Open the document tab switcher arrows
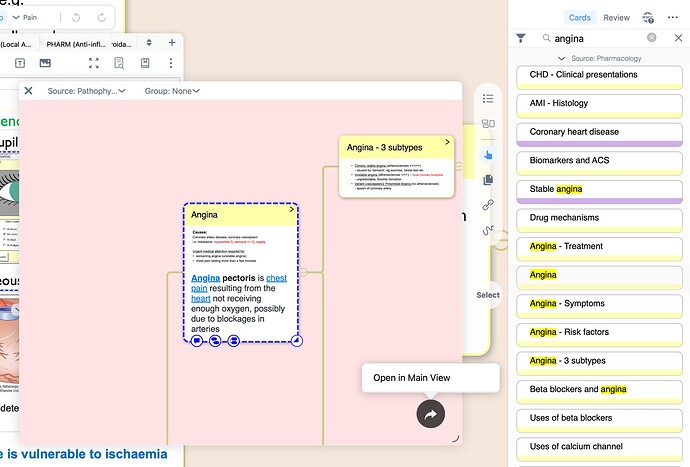The width and height of the screenshot is (690, 467). point(149,43)
